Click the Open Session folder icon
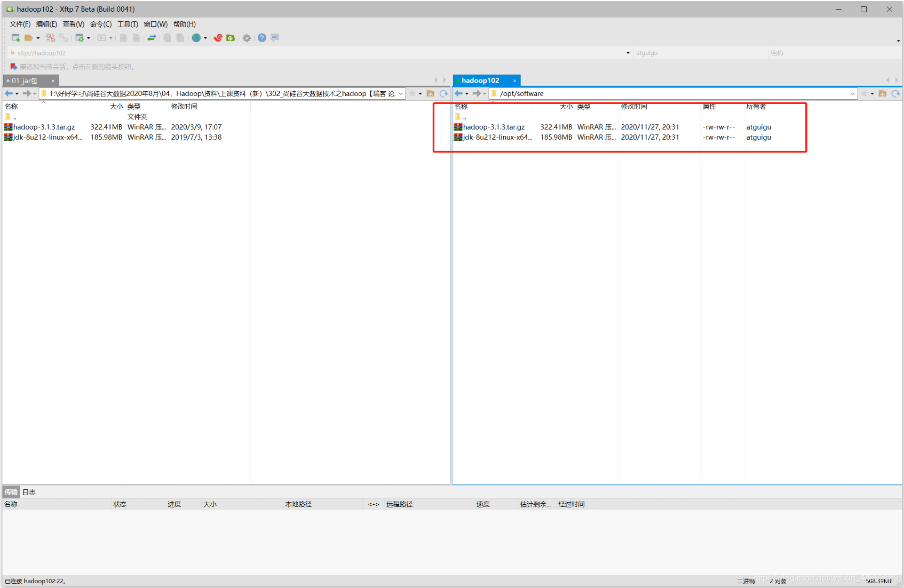The height and width of the screenshot is (588, 904). point(29,38)
